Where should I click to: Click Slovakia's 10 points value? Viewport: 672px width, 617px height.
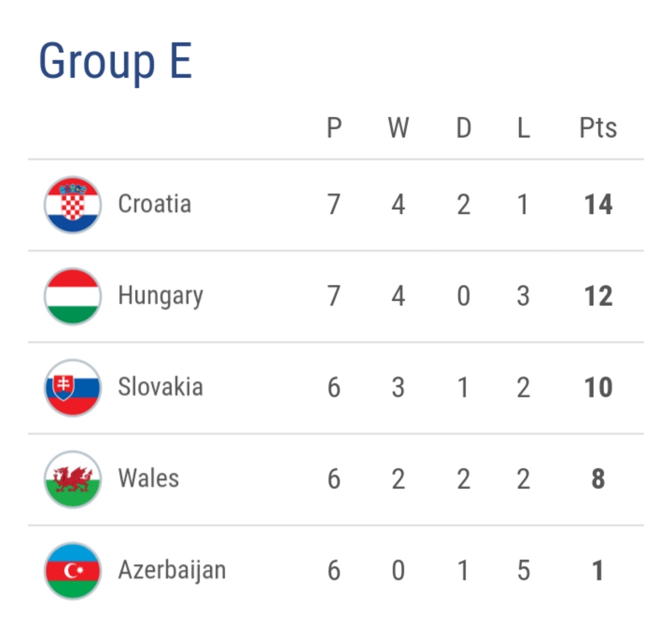pyautogui.click(x=598, y=387)
